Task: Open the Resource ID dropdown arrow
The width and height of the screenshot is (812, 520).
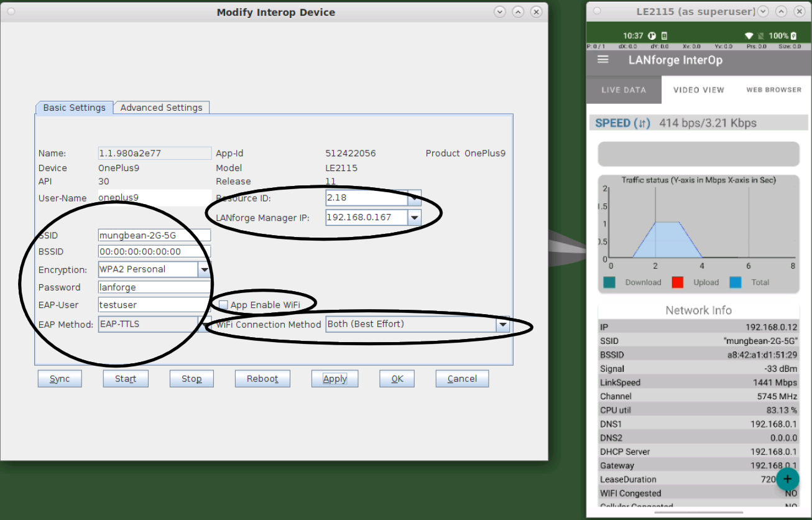Action: 414,198
